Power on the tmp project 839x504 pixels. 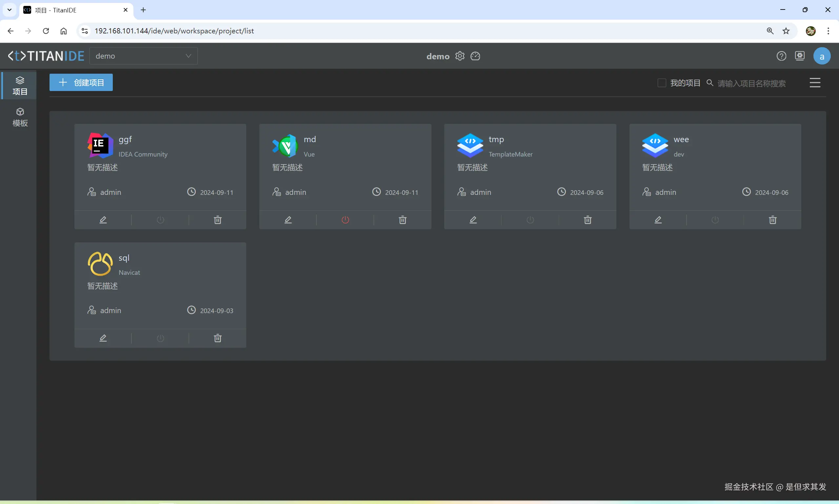click(530, 220)
